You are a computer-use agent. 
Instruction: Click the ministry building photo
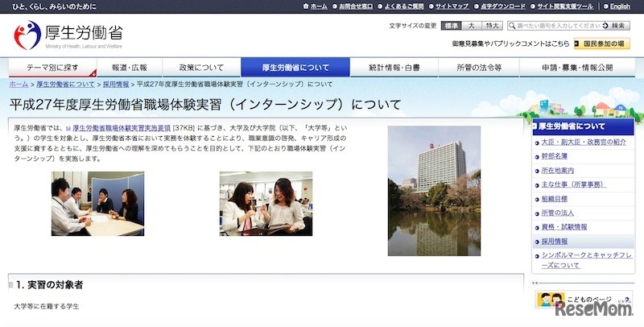coord(434,191)
